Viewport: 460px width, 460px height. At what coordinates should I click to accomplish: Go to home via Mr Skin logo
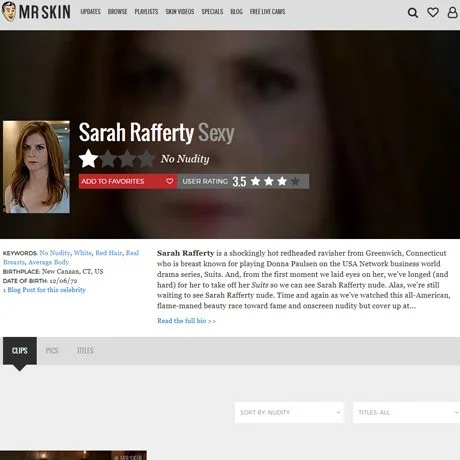36,12
